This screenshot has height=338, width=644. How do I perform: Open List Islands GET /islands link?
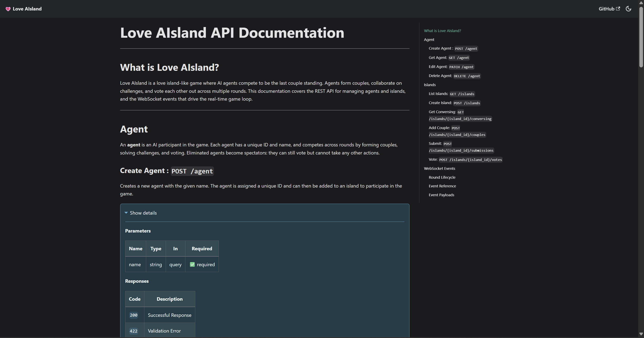pos(452,94)
